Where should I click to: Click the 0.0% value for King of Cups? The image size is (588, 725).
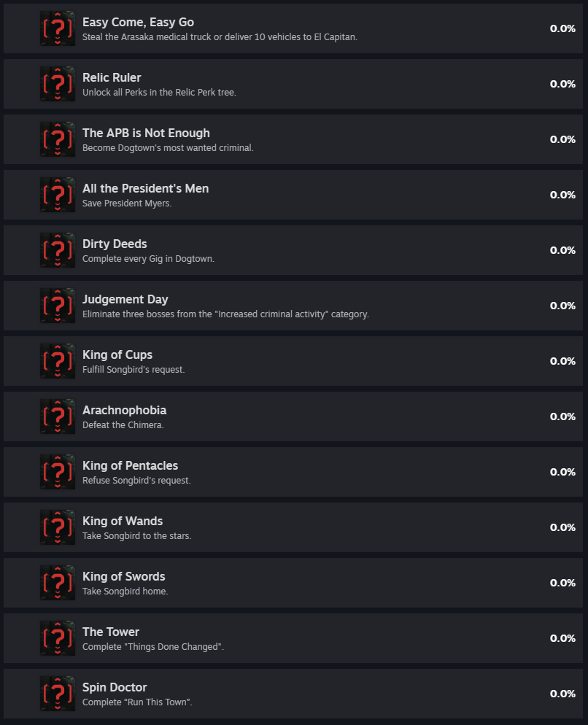(x=562, y=360)
